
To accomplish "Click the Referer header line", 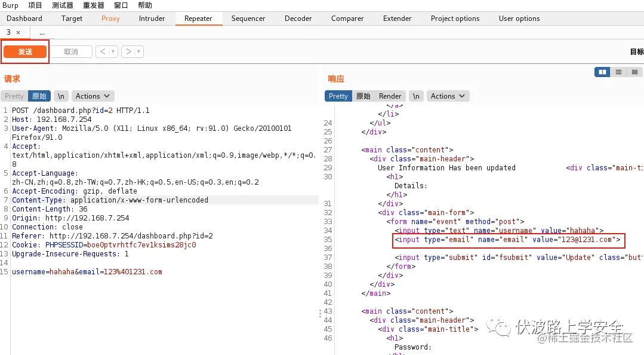I will 113,235.
